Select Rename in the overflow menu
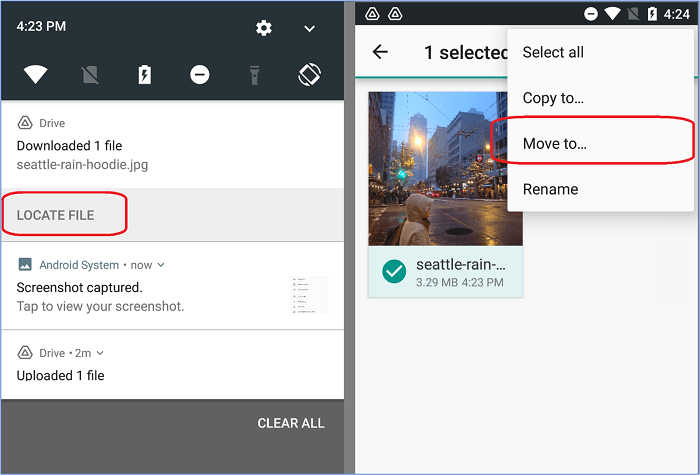Image resolution: width=700 pixels, height=475 pixels. coord(550,189)
